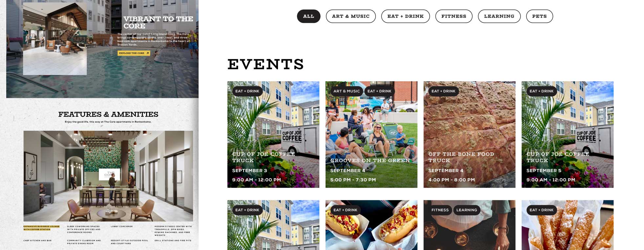Image resolution: width=644 pixels, height=250 pixels.
Task: Choose the PETS category filter
Action: pyautogui.click(x=539, y=16)
